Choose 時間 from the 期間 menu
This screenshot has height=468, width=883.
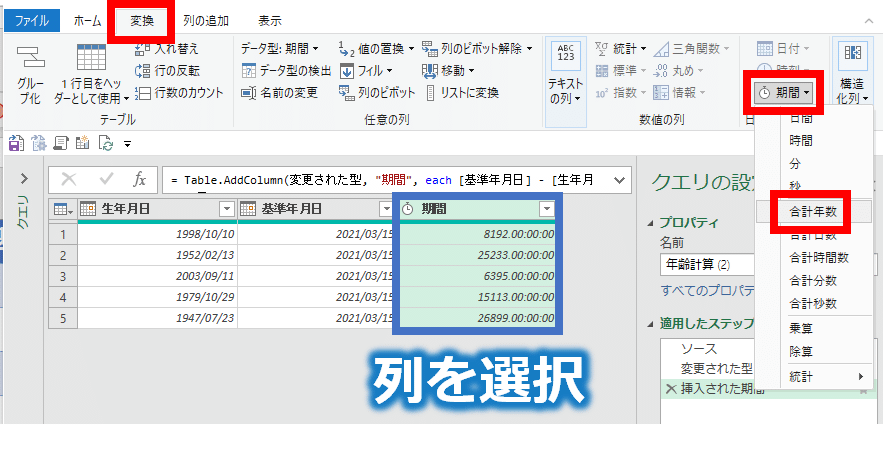click(x=801, y=141)
